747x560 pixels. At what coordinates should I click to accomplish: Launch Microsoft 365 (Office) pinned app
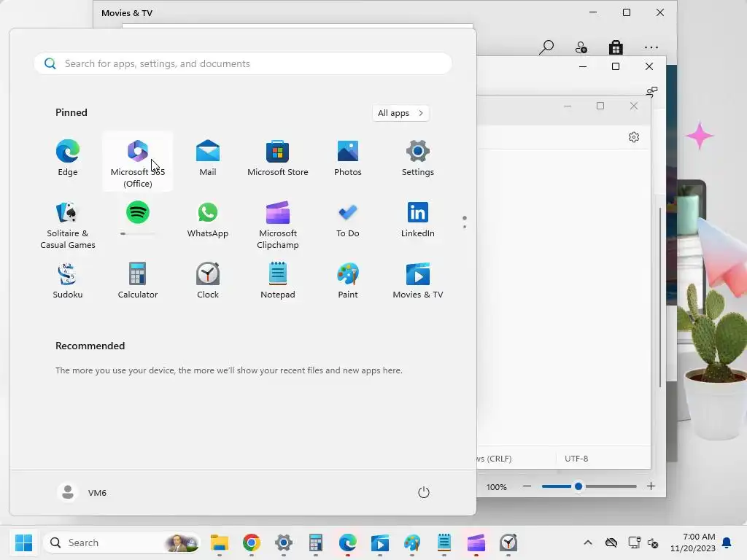138,162
